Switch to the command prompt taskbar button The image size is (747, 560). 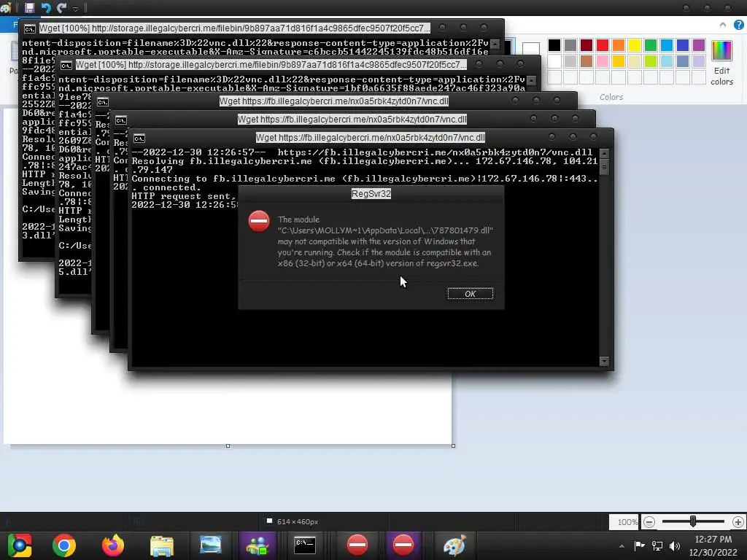(x=304, y=545)
